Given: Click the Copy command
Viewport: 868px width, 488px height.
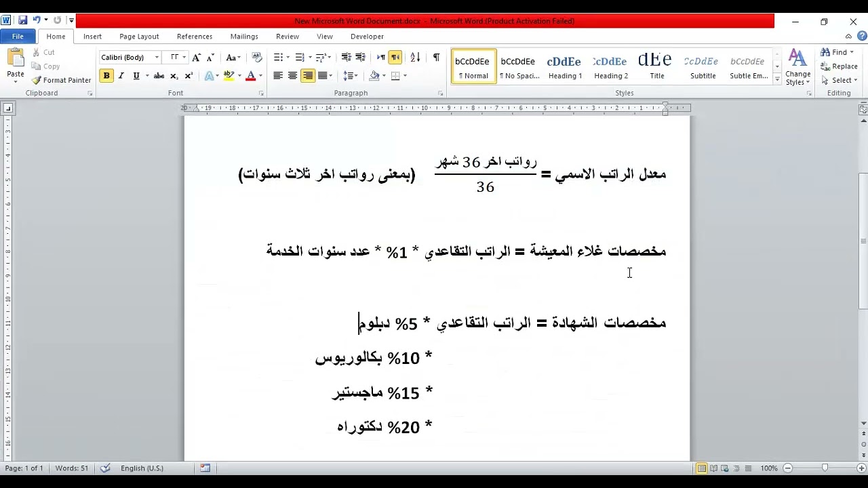Looking at the screenshot, I should tap(45, 66).
